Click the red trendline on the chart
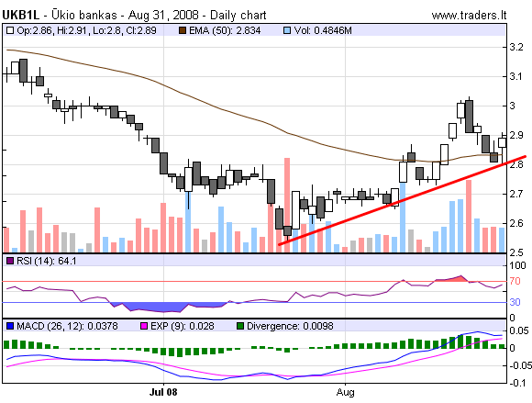Screen dimensions: 532x403 click(402, 200)
